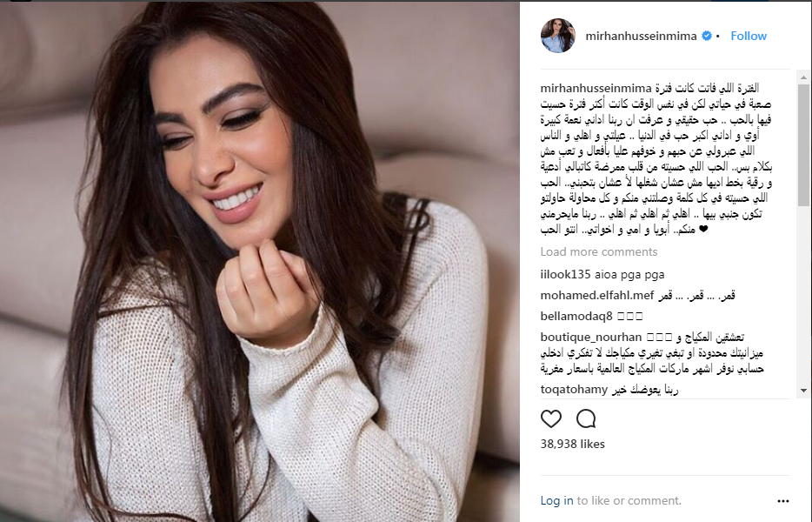The image size is (812, 522).
Task: Open the comment bubble icon
Action: tap(586, 418)
